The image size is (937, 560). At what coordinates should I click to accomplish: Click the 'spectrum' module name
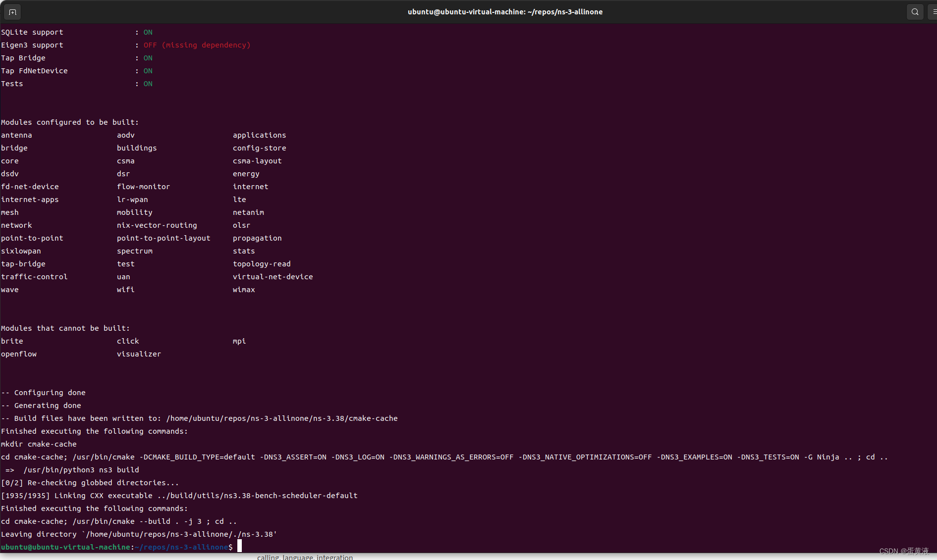134,251
